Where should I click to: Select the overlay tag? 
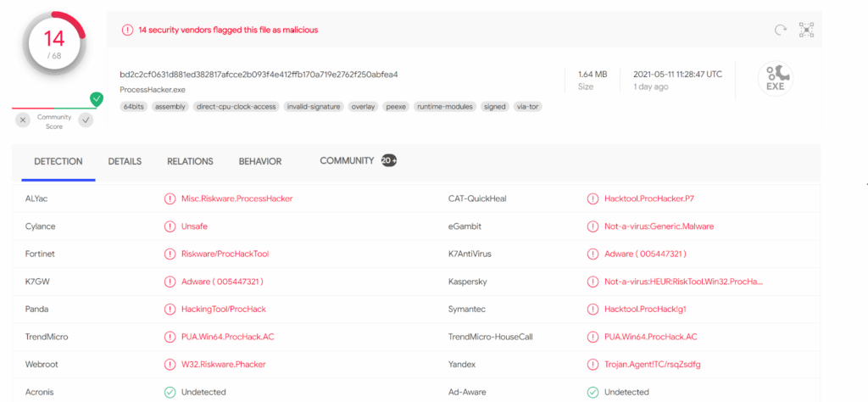pyautogui.click(x=363, y=107)
